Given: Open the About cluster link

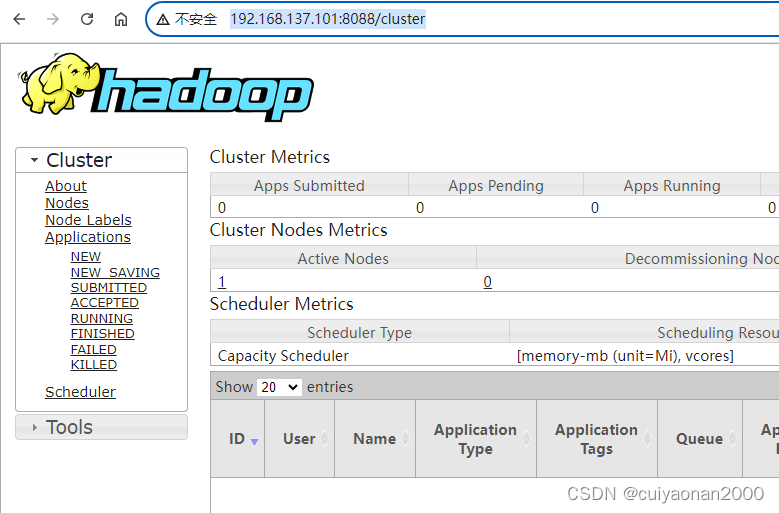Looking at the screenshot, I should click(66, 186).
